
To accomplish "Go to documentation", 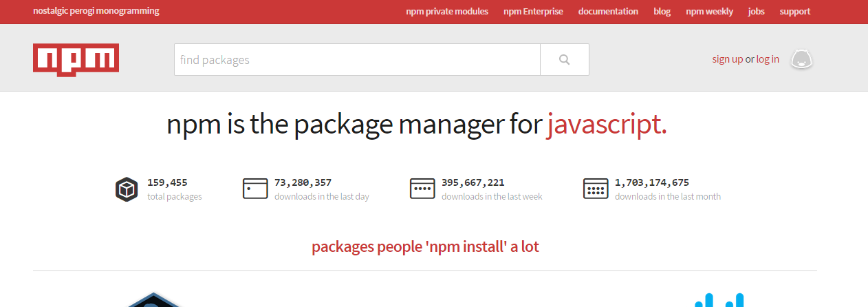I will (x=608, y=12).
